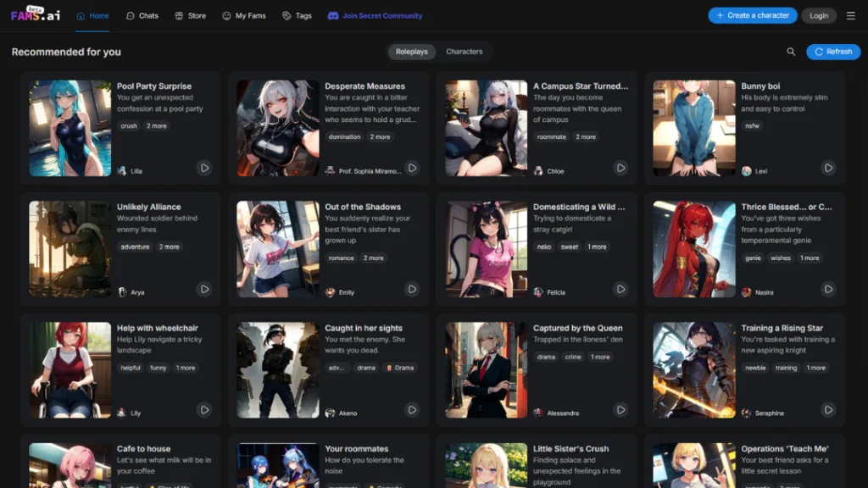
Task: Play Caught in her sights roleplay
Action: [413, 410]
